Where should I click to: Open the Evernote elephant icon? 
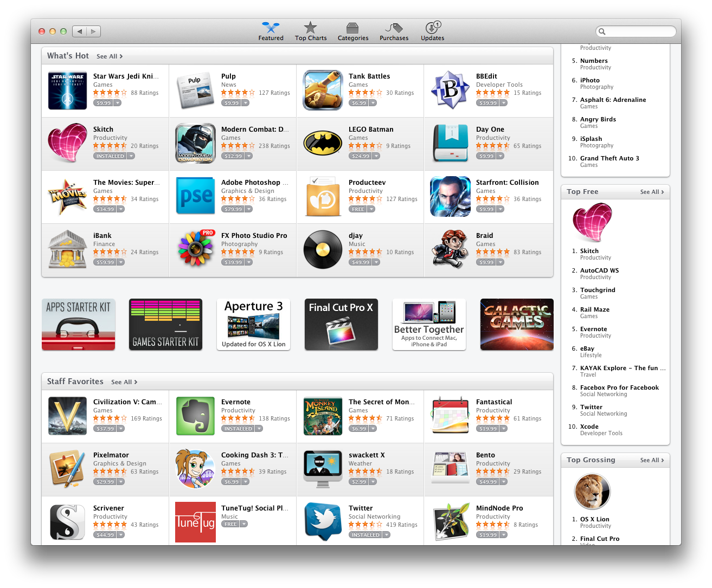point(195,416)
